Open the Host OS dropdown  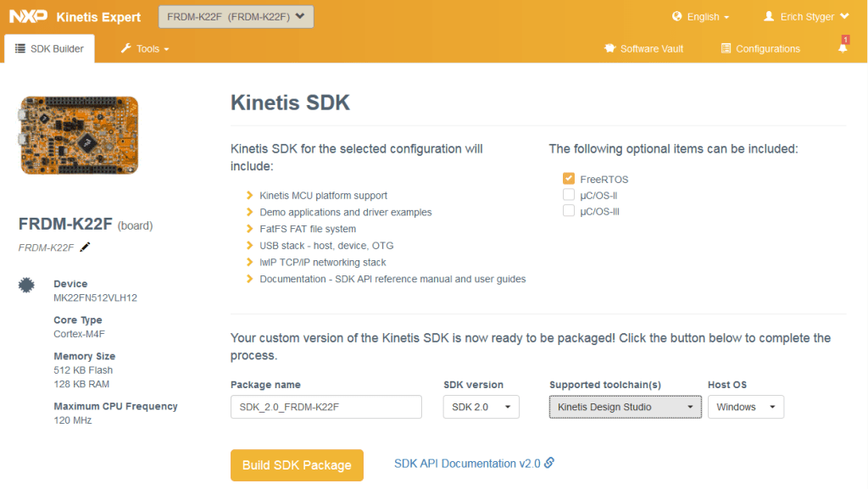pyautogui.click(x=745, y=407)
